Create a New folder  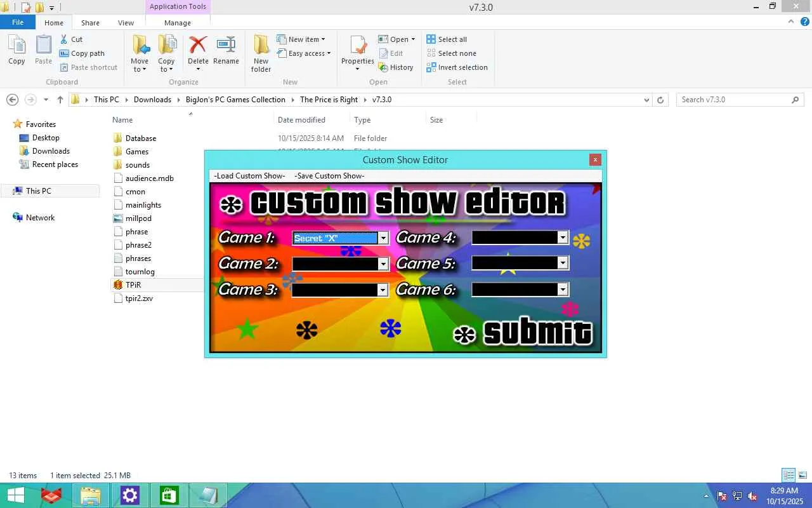261,54
